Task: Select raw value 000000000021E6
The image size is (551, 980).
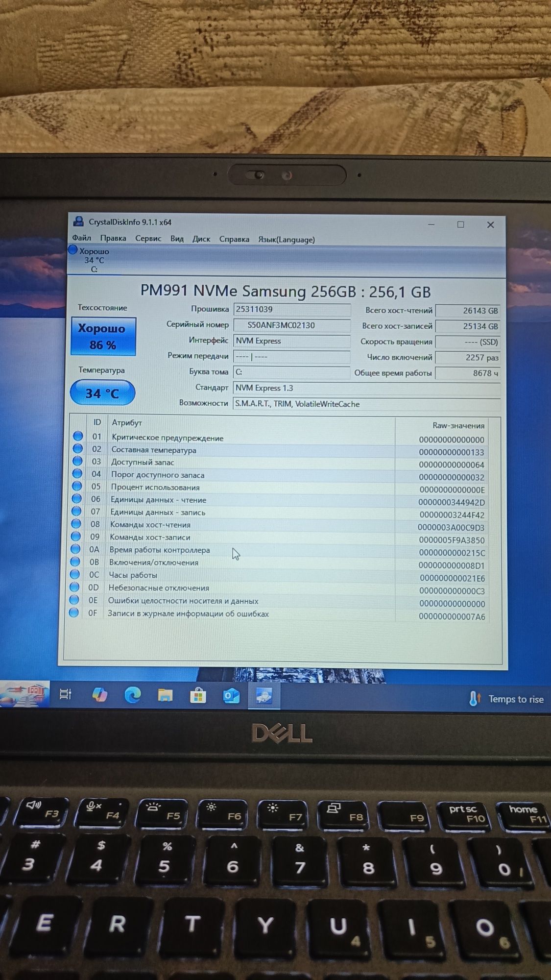Action: (453, 578)
